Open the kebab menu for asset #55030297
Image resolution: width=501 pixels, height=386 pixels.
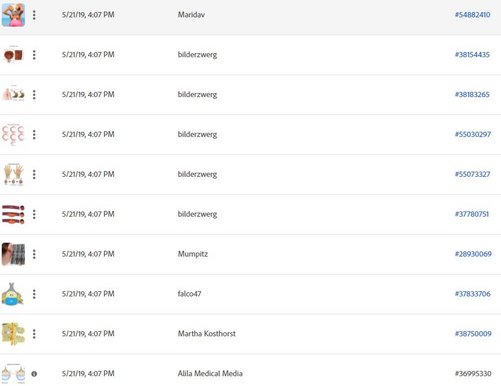pos(34,134)
